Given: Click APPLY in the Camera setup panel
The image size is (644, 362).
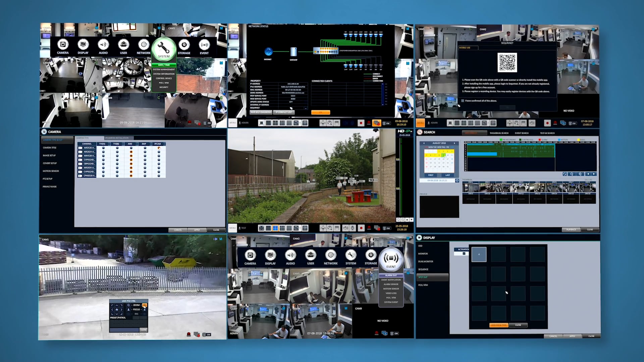Looking at the screenshot, I should [x=197, y=230].
